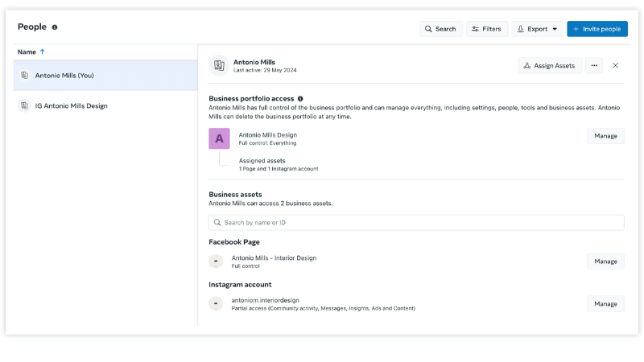The height and width of the screenshot is (362, 644).
Task: Manage antoniom.interiordesign Instagram account
Action: point(605,304)
